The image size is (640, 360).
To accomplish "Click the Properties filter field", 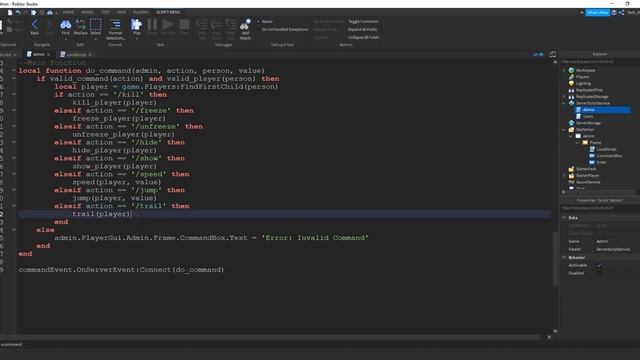I will (600, 208).
